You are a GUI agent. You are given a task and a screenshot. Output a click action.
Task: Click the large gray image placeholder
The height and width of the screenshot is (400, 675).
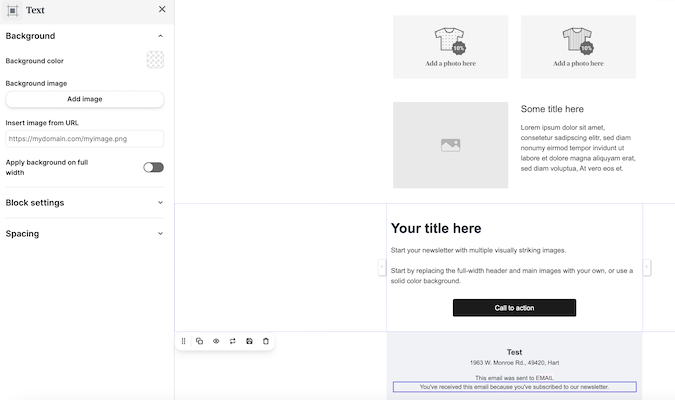450,145
